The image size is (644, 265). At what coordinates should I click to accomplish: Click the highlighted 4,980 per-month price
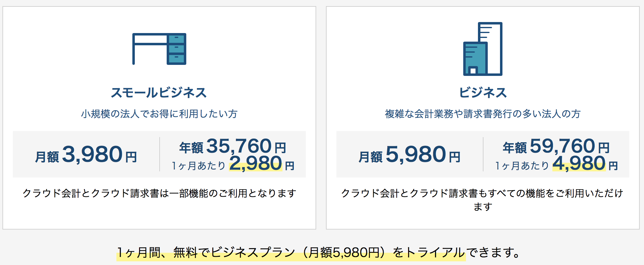pos(579,163)
